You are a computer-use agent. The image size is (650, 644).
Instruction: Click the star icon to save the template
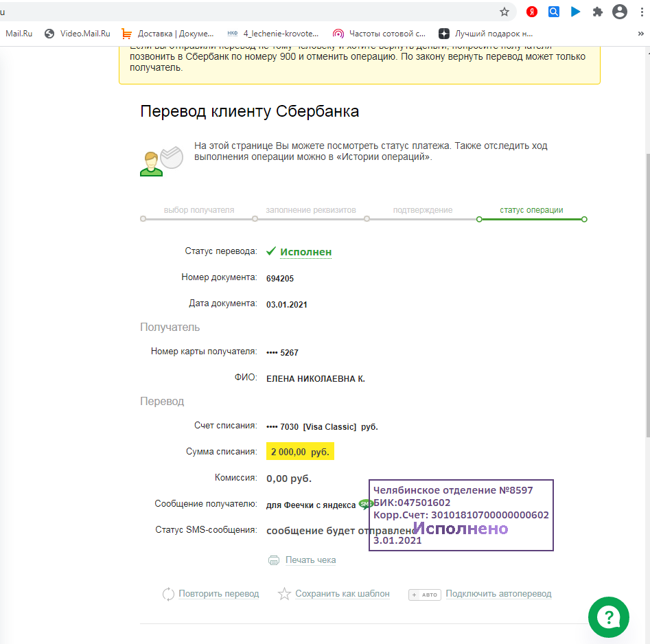coord(284,594)
